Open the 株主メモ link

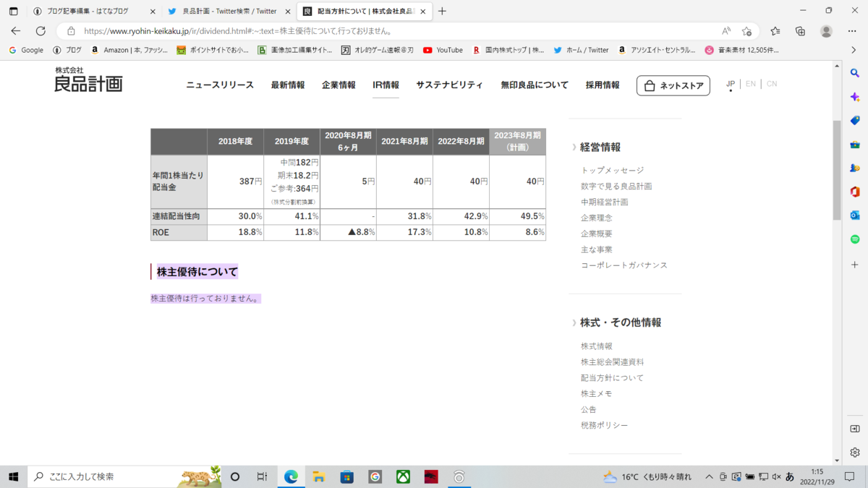pyautogui.click(x=596, y=394)
